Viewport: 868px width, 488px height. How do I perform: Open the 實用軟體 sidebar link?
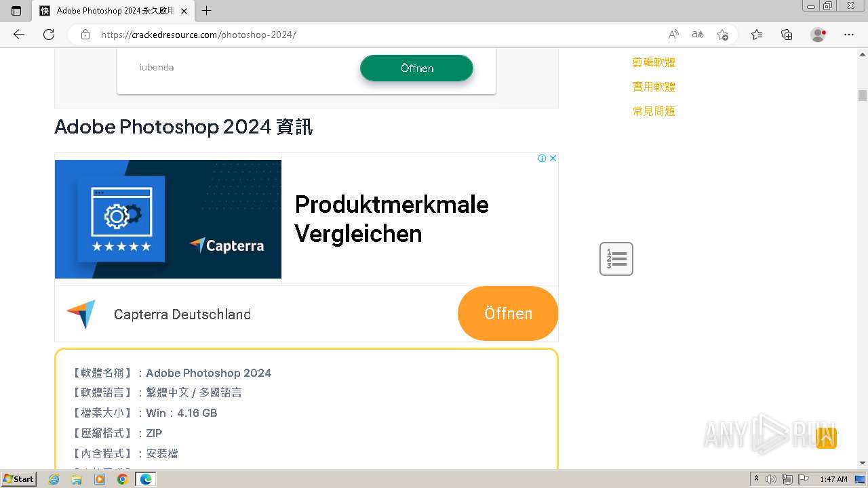click(654, 87)
